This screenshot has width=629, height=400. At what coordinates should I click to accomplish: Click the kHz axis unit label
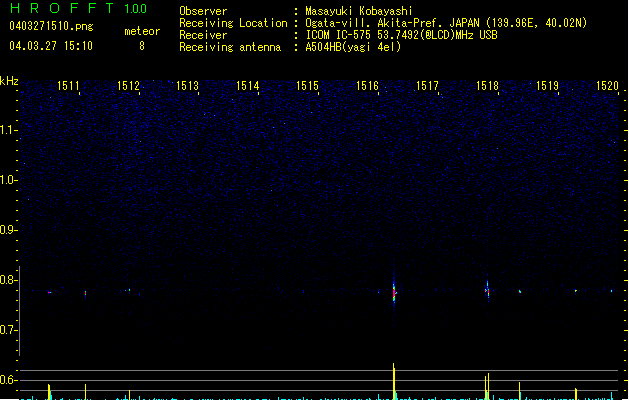[9, 81]
